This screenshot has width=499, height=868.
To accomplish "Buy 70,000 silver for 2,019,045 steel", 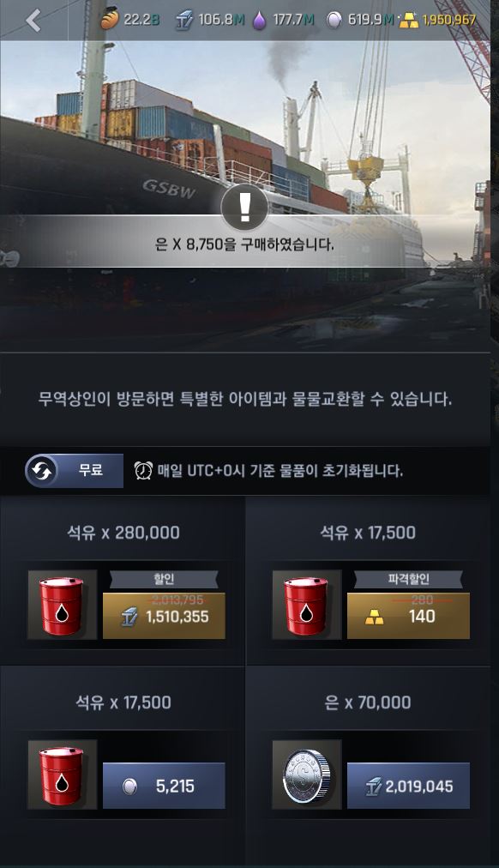I will point(408,786).
